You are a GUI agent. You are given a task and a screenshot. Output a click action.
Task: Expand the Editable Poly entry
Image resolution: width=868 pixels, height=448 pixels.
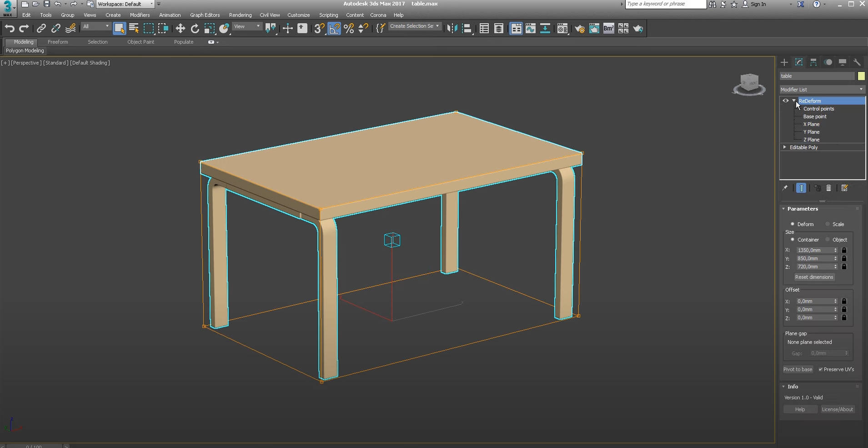pos(785,147)
